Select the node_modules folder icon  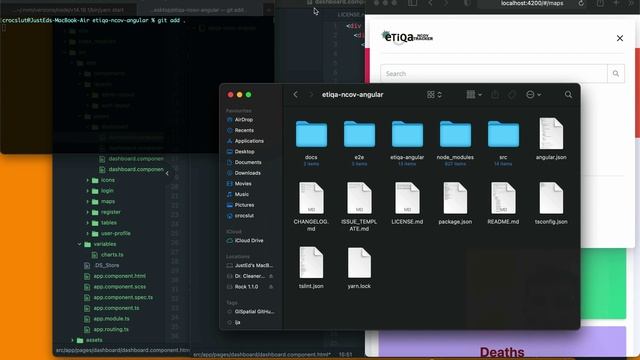pos(455,134)
